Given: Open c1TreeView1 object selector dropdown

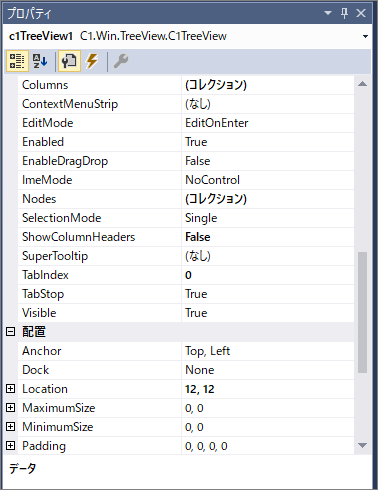Looking at the screenshot, I should [x=366, y=36].
